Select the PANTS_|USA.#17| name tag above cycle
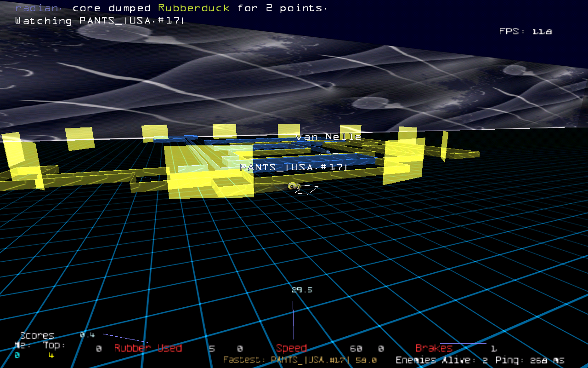This screenshot has width=588, height=368. pyautogui.click(x=293, y=167)
